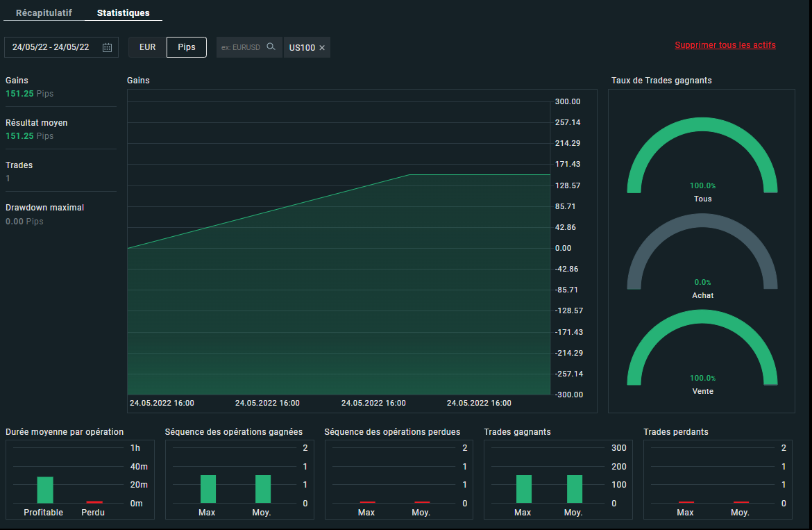Click the US100 asset tag label
This screenshot has width=812, height=530.
302,48
